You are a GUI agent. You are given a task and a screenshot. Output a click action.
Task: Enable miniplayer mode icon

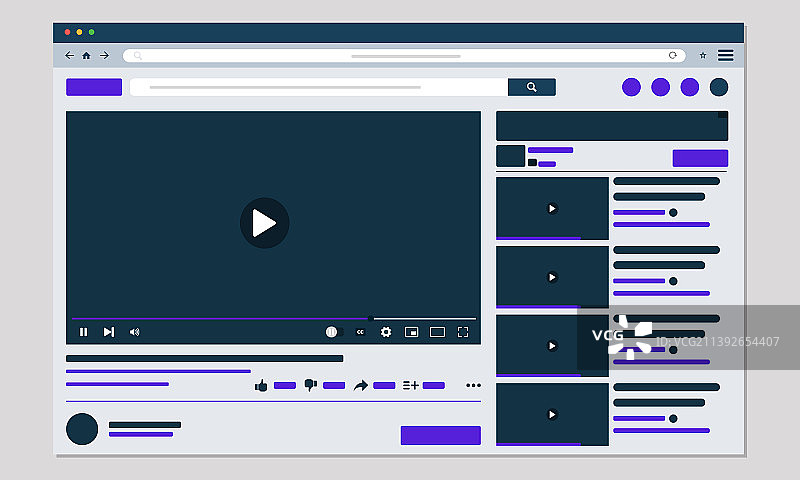411,332
